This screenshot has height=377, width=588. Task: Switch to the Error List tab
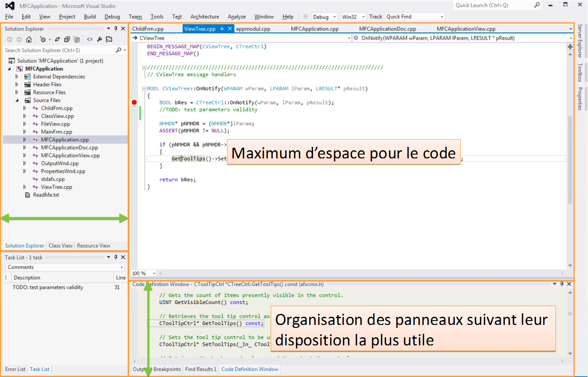pyautogui.click(x=15, y=369)
